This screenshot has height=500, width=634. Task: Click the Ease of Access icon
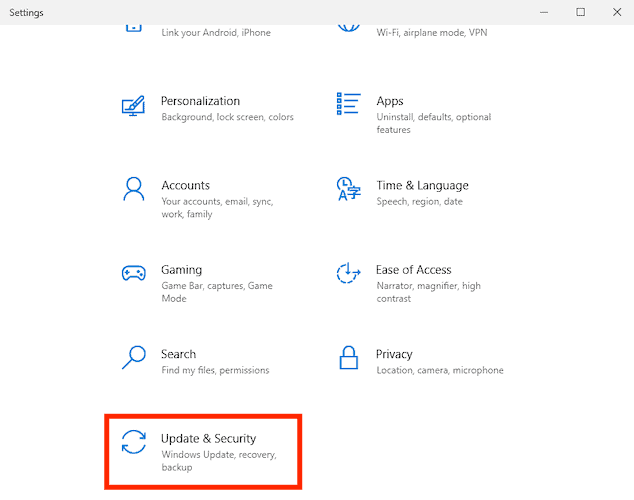click(x=348, y=273)
